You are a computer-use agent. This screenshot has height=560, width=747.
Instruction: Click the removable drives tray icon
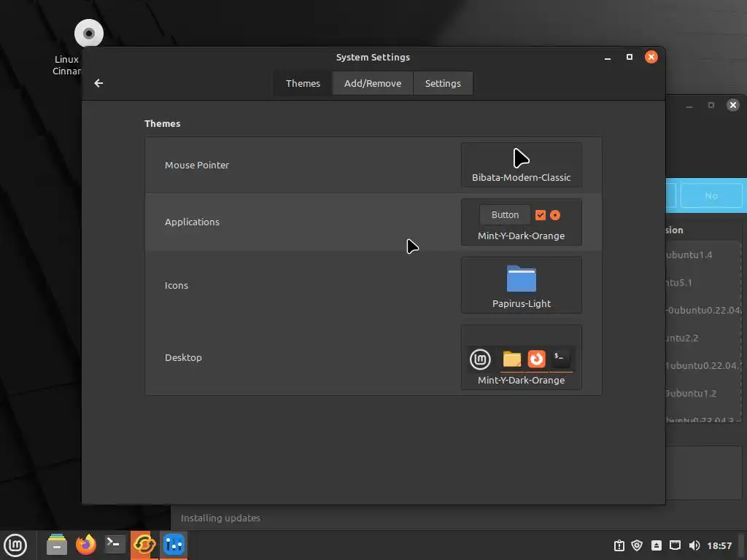coord(656,545)
